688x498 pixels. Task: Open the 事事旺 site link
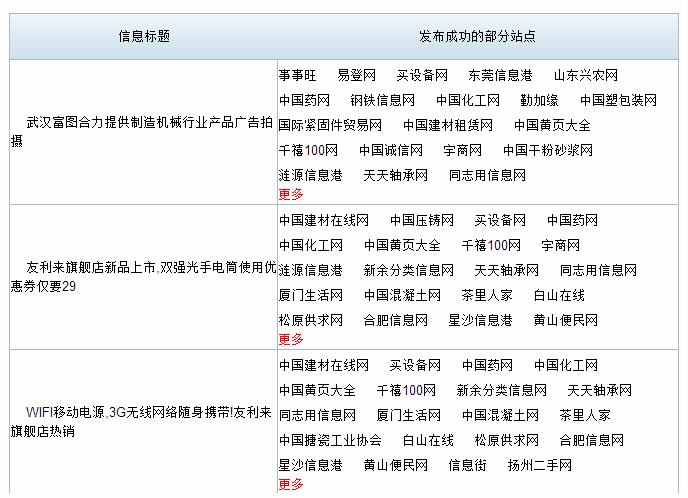click(x=297, y=75)
